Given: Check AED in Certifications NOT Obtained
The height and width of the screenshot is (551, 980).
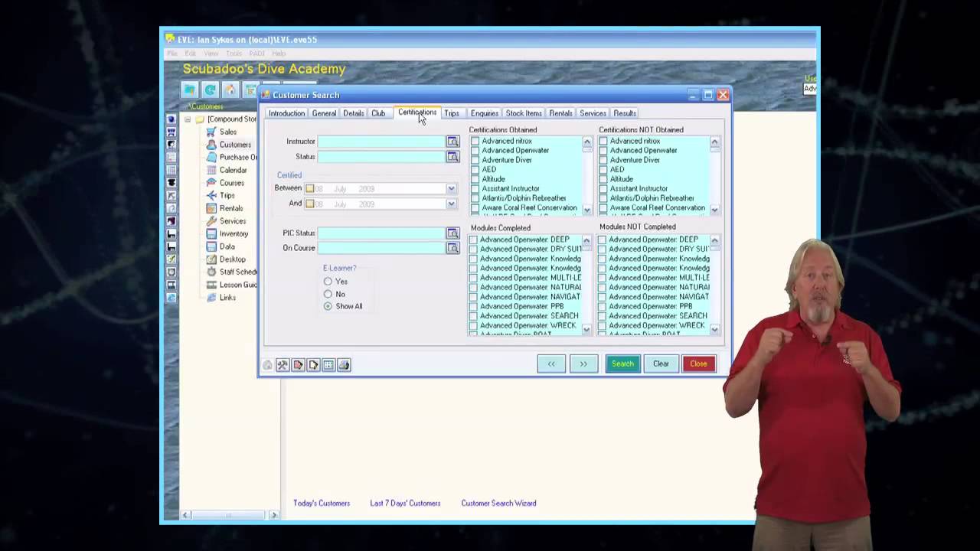Looking at the screenshot, I should [x=603, y=170].
